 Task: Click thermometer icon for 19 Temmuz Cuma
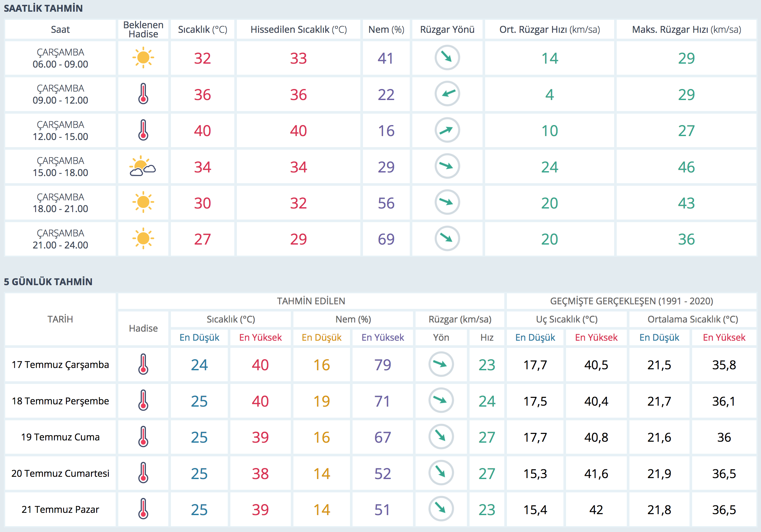[143, 437]
